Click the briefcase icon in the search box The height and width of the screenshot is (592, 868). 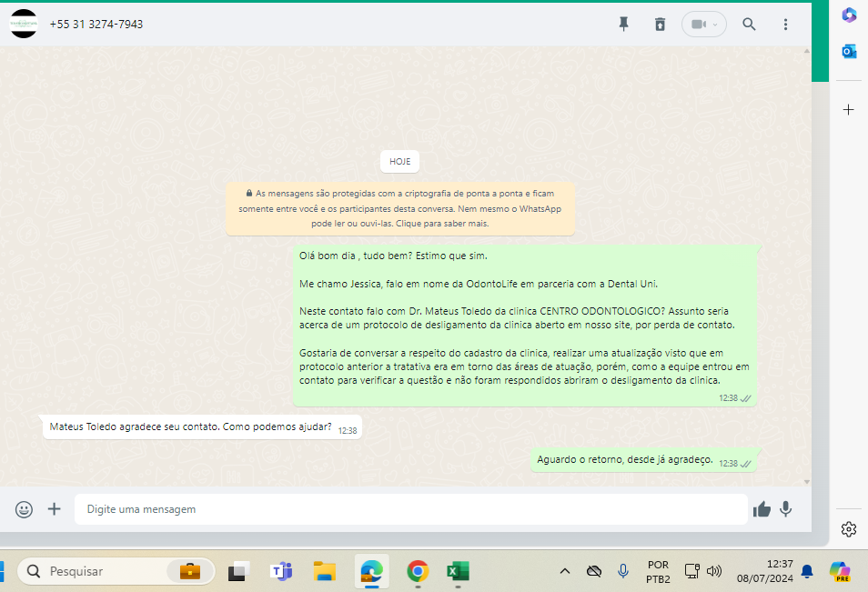tap(190, 571)
